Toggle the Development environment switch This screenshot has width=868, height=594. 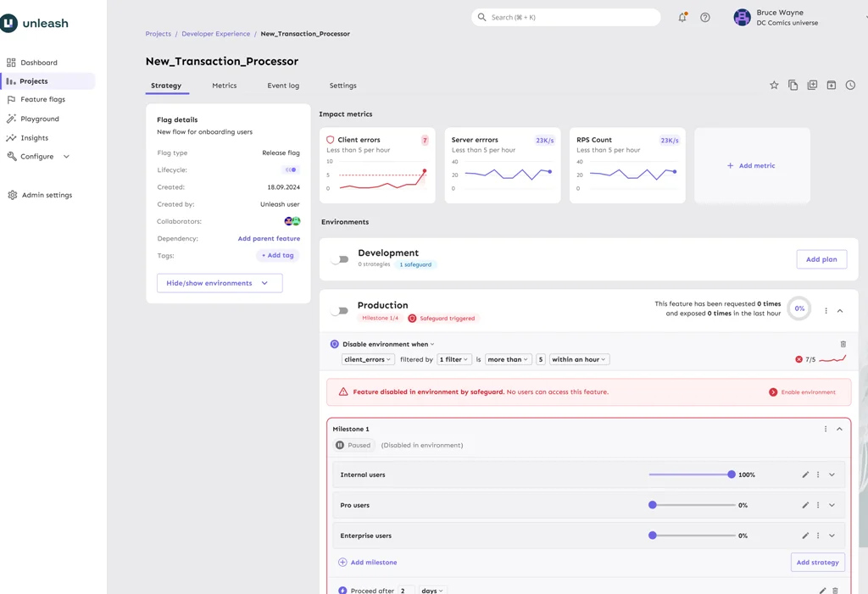[339, 260]
